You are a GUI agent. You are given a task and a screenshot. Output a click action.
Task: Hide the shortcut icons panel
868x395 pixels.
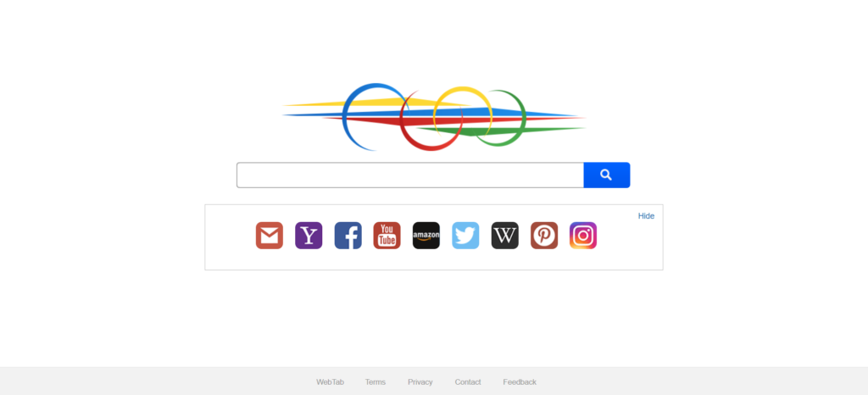pos(646,216)
